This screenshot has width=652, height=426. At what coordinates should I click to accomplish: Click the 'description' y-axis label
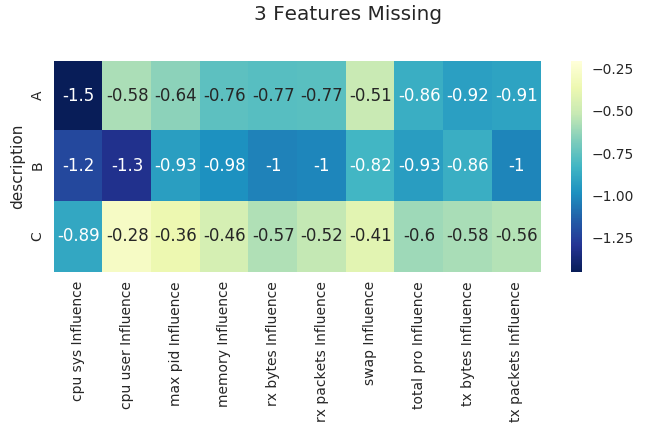click(x=17, y=166)
